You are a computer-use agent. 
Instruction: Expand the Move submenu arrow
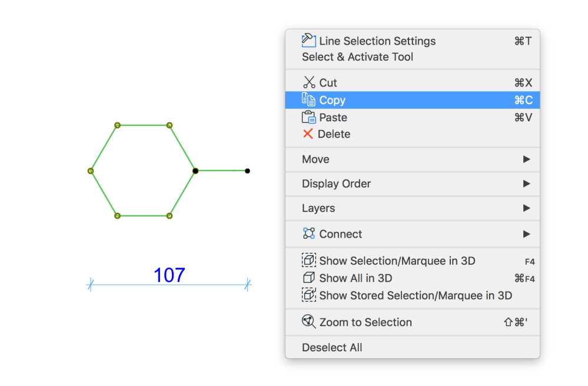[526, 159]
